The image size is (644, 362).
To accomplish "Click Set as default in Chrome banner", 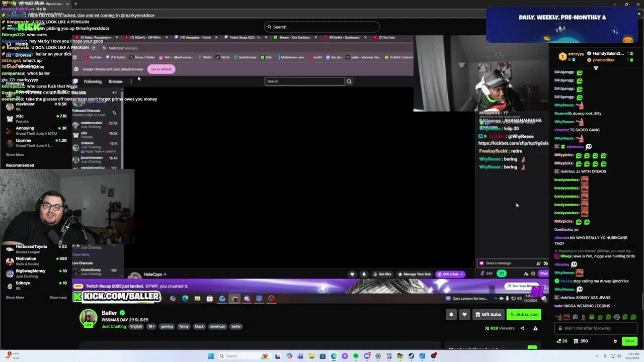I will (161, 69).
